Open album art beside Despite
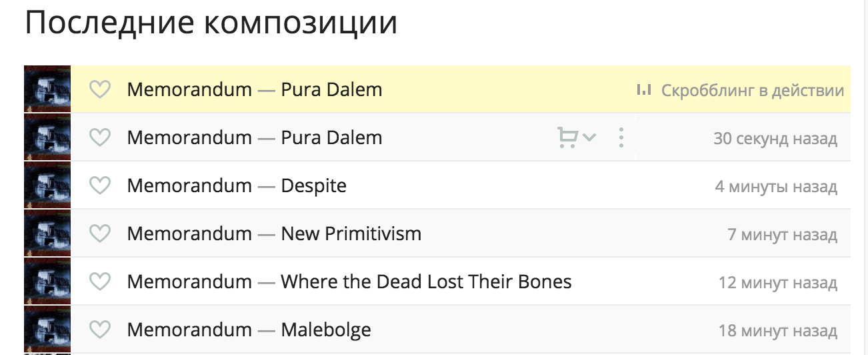Image resolution: width=868 pixels, height=355 pixels. 47,186
